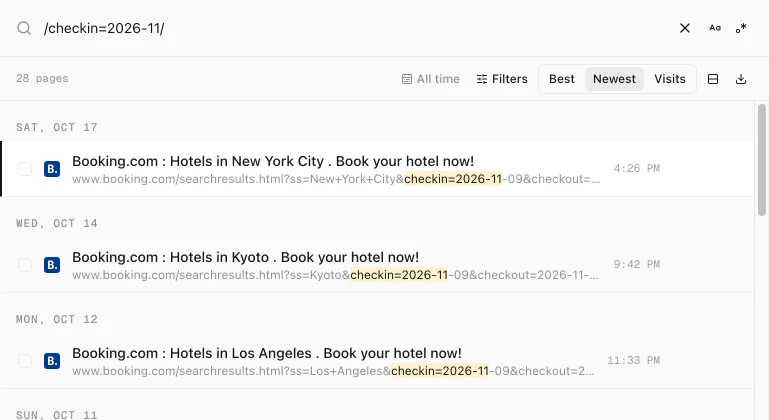Viewport: 769px width, 420px height.
Task: Click the Los Angeles search results URL
Action: click(333, 371)
